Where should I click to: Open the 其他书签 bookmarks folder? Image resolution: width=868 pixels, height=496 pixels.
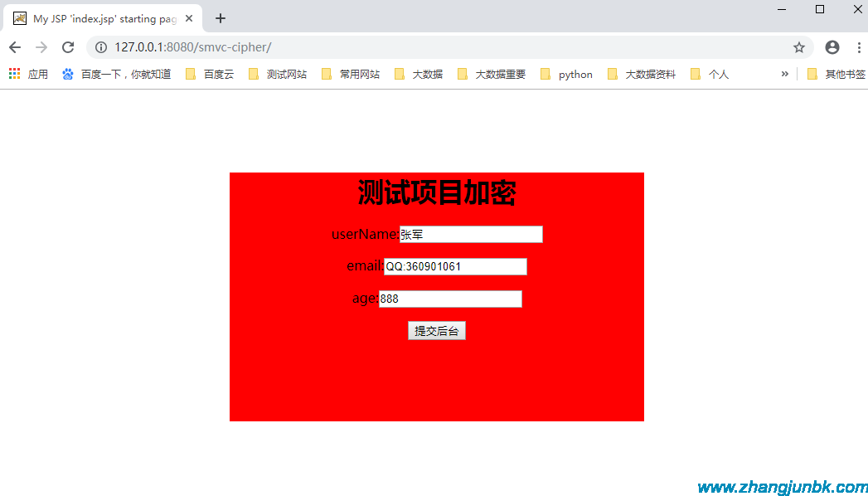pos(837,74)
